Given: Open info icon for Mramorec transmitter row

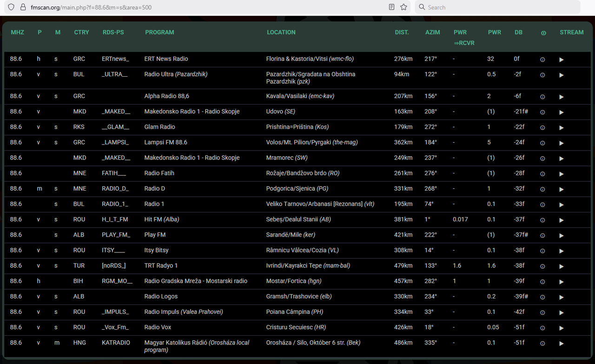Looking at the screenshot, I should 542,159.
